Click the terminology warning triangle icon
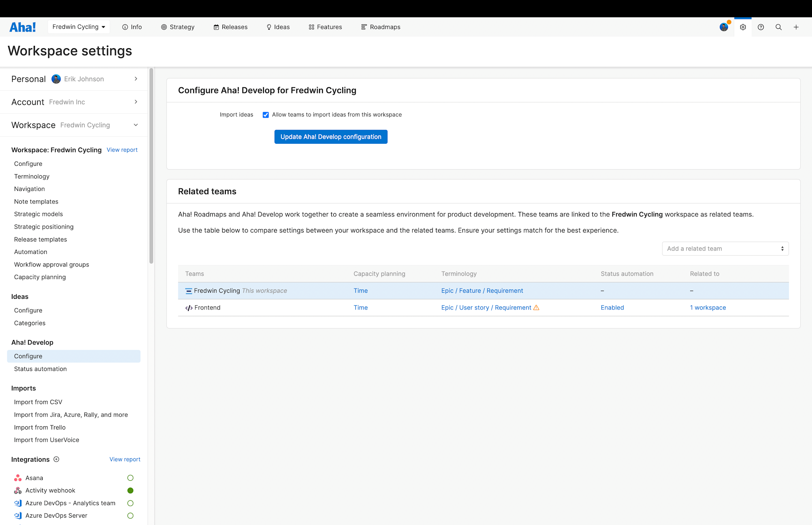 click(x=536, y=308)
